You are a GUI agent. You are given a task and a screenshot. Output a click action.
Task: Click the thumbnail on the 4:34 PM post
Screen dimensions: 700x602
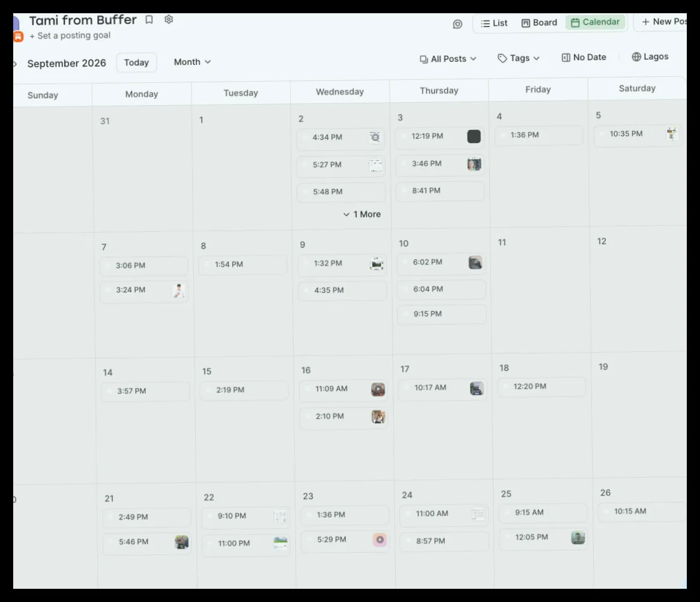375,137
